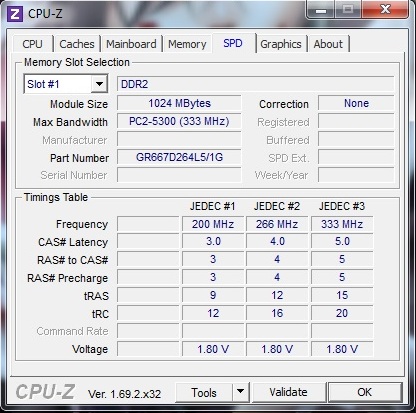Click the SPD tab
Screen dimensions: 416x413
coord(233,43)
